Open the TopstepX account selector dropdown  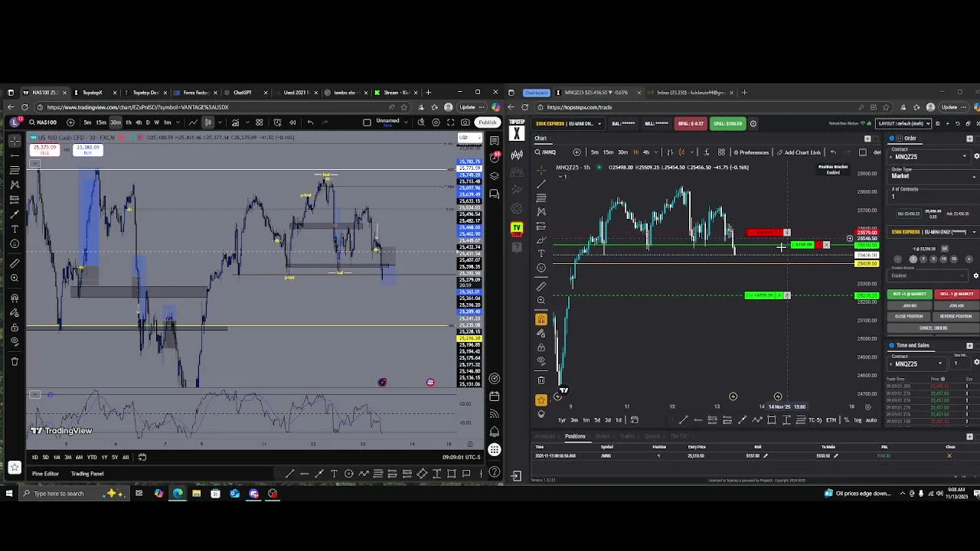tap(568, 123)
